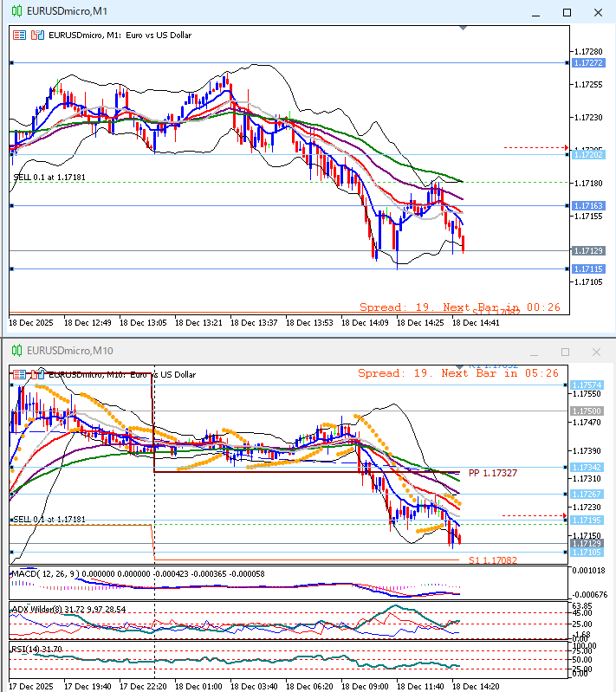Open one-click trading panel on M1 chart
Image resolution: width=616 pixels, height=692 pixels.
click(x=19, y=36)
